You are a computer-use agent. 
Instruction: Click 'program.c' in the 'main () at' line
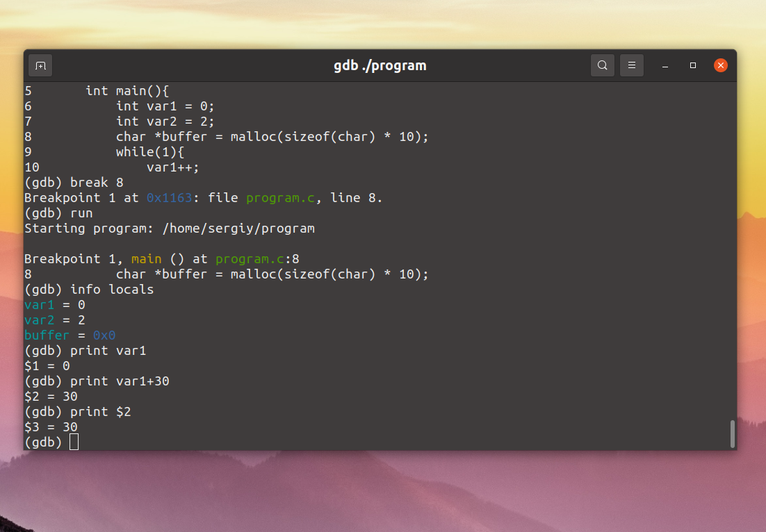click(250, 258)
